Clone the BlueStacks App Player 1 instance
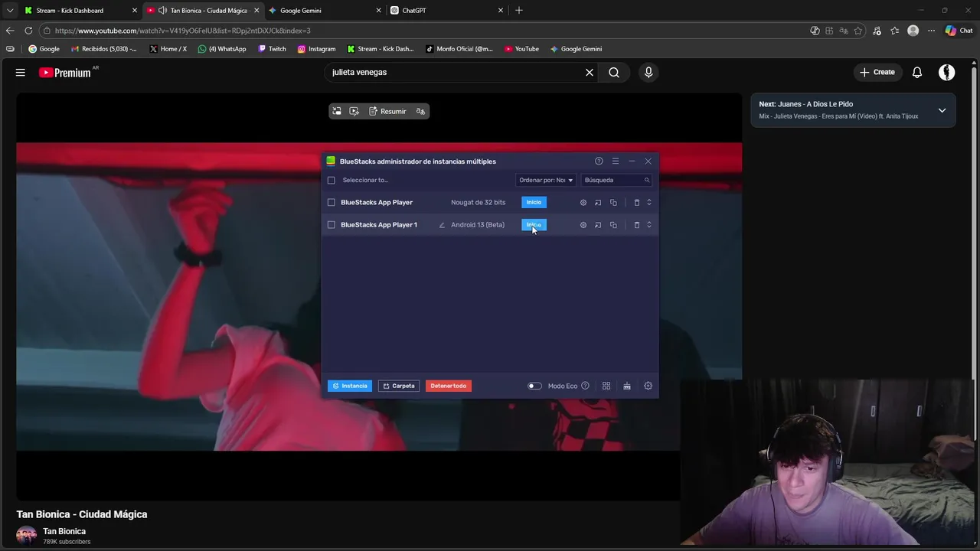Screen dimensions: 980x551 tap(613, 225)
